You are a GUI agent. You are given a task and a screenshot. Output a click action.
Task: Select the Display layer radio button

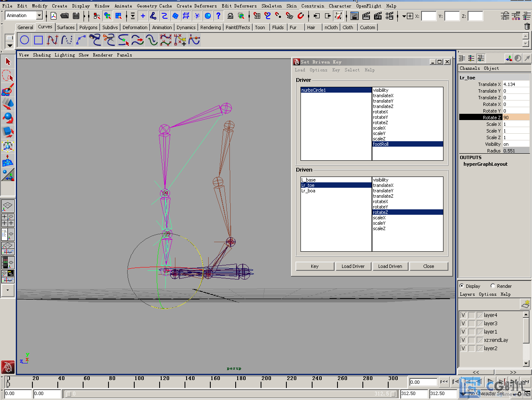point(462,286)
